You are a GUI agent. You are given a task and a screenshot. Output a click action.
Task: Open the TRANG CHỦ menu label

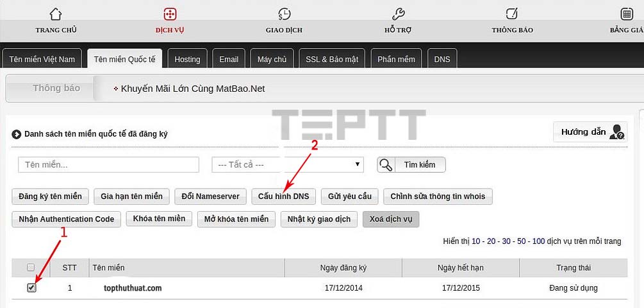[56, 30]
